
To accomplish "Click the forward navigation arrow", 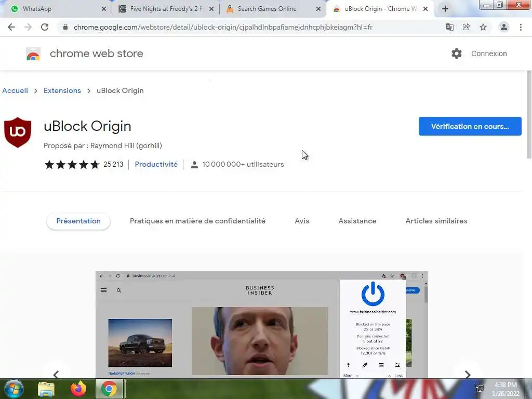I will coord(28,27).
